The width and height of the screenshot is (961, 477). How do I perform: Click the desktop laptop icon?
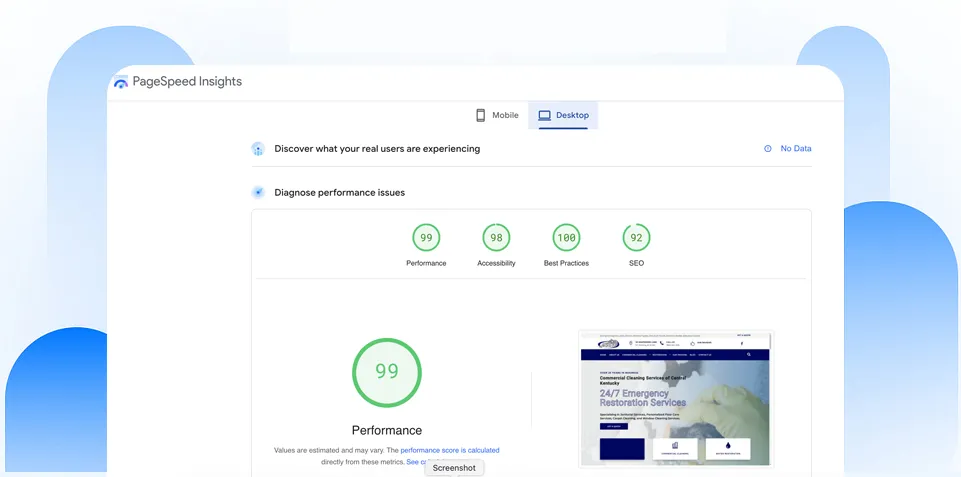(x=544, y=115)
